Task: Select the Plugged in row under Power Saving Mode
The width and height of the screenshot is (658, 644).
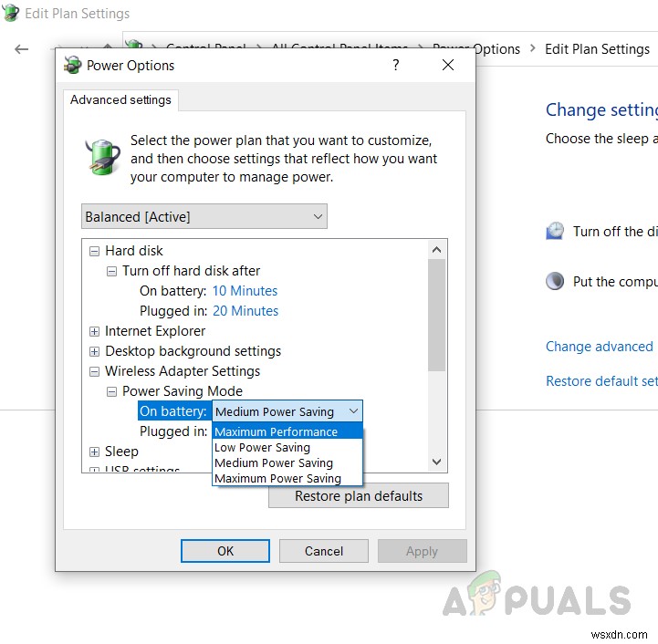Action: (173, 431)
